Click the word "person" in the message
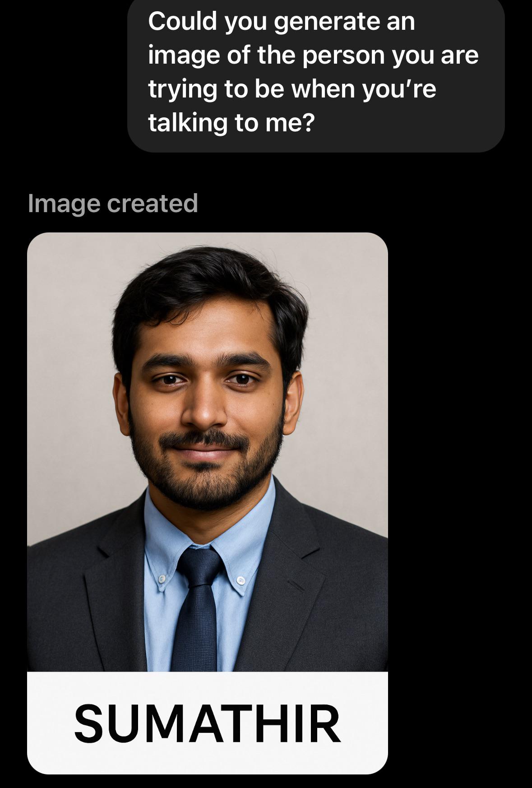Screen dimensions: 532x788 pos(343,56)
